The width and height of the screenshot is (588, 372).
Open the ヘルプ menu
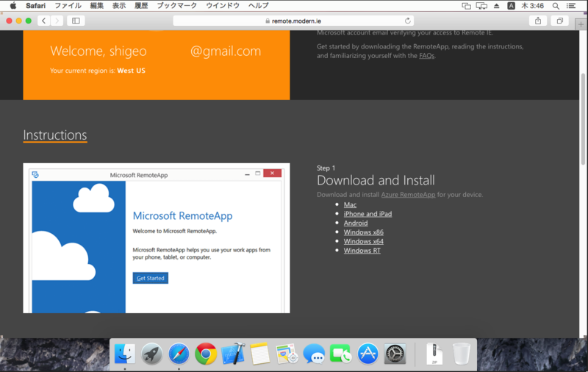pyautogui.click(x=259, y=6)
